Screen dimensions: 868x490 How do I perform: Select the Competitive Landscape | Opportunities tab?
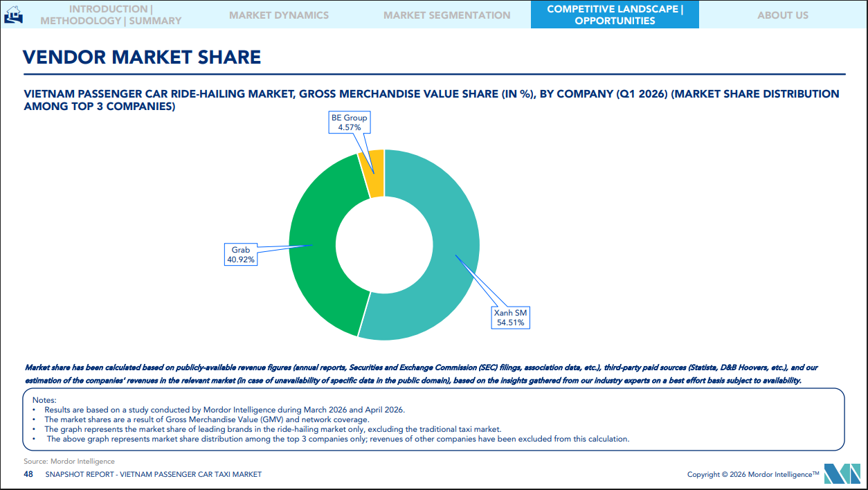(615, 15)
